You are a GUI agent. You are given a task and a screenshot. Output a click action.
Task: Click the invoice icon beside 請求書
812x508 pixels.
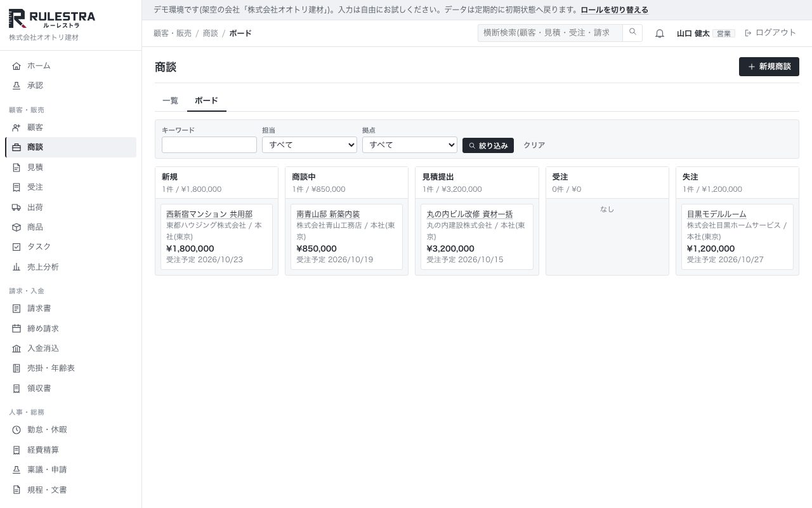tap(16, 309)
